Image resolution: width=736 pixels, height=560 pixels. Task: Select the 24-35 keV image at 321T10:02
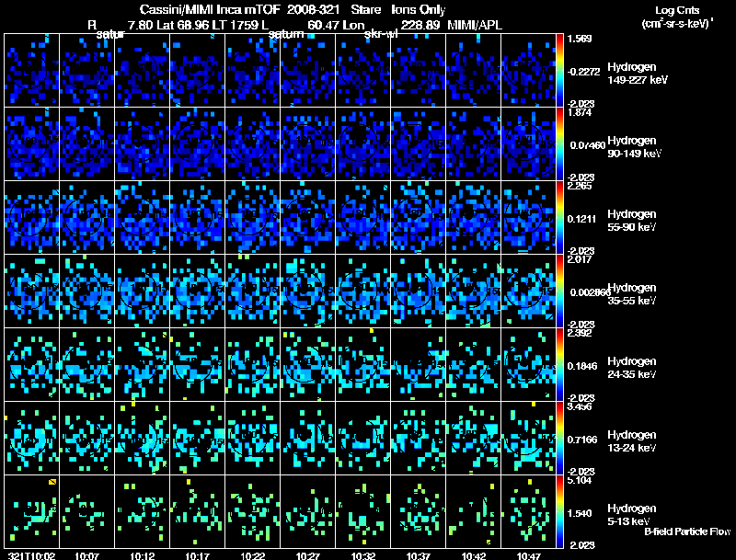[x=32, y=364]
